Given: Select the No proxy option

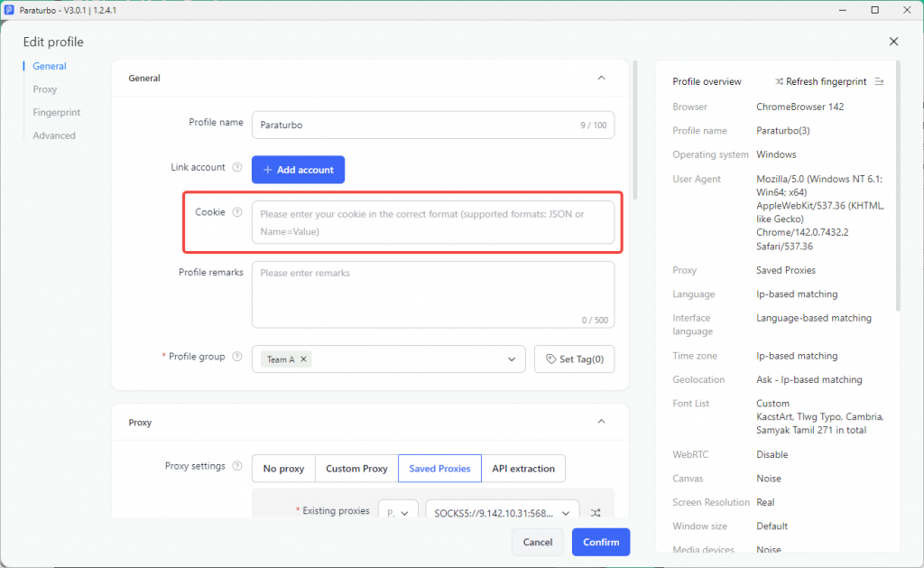Looking at the screenshot, I should point(283,469).
